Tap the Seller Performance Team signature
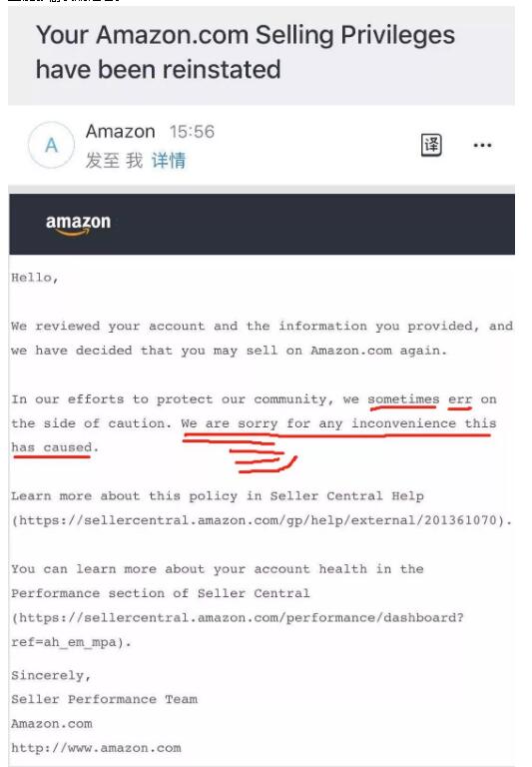Screen dimensions: 532x767 click(104, 699)
